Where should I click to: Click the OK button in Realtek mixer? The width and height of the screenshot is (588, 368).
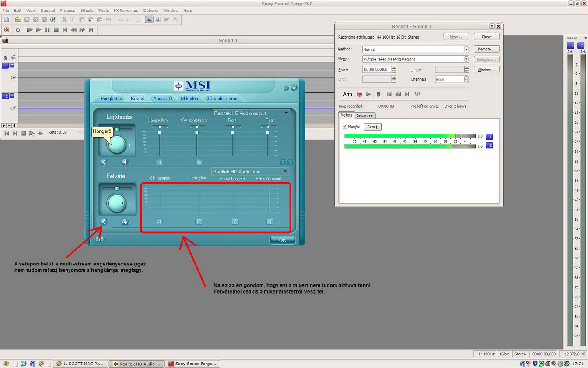point(282,240)
